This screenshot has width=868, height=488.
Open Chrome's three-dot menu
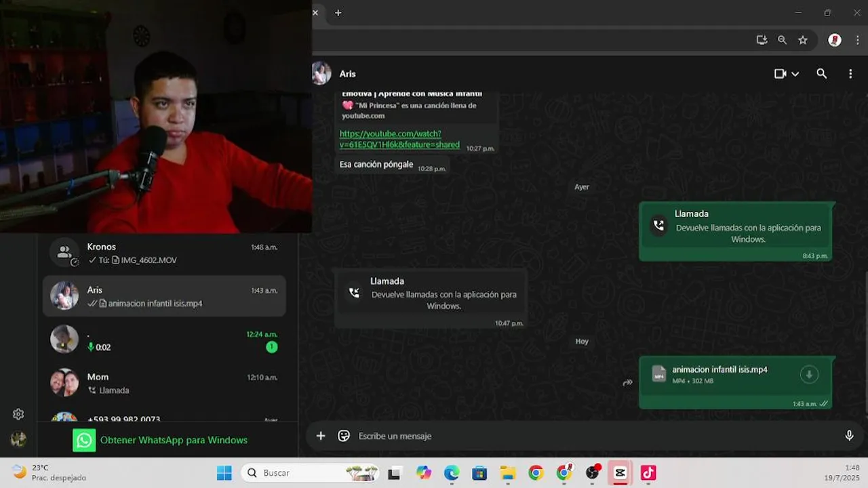[857, 40]
